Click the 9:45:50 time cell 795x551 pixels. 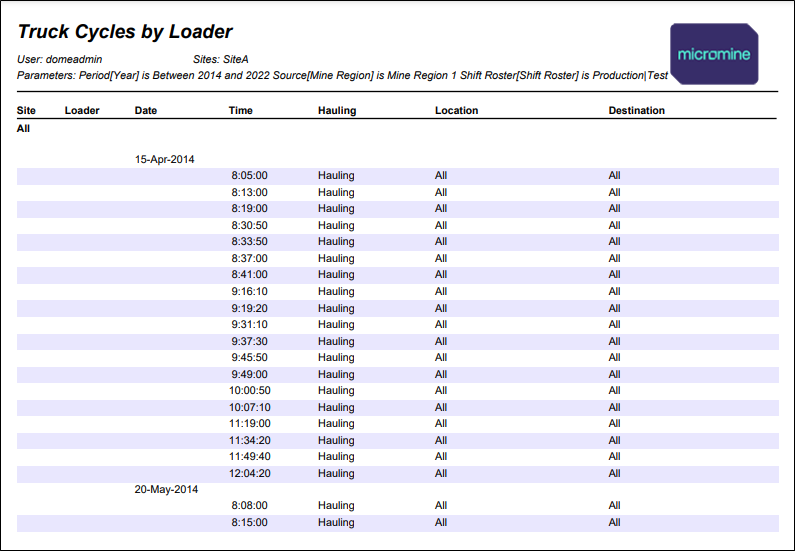[x=249, y=357]
